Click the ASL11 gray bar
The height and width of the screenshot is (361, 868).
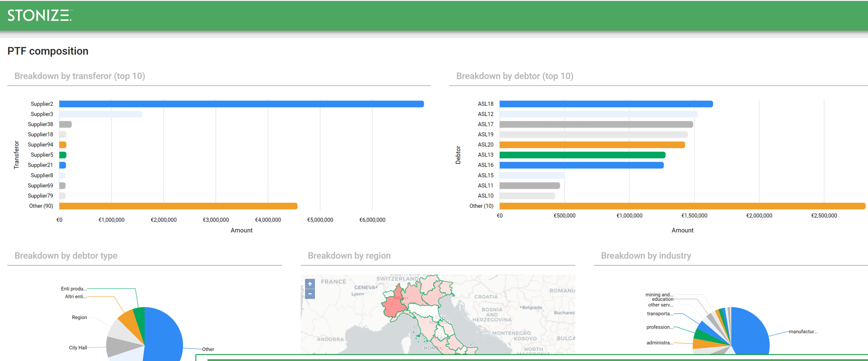coord(529,186)
